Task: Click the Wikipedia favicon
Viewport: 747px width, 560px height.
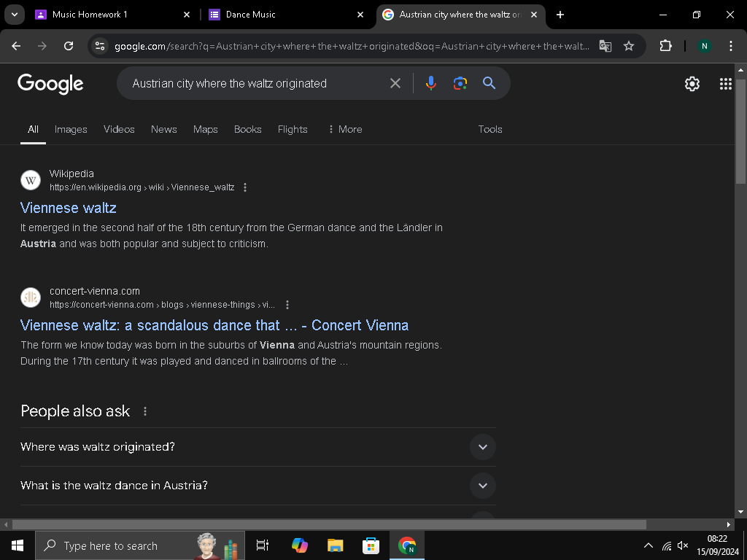Action: pos(31,180)
